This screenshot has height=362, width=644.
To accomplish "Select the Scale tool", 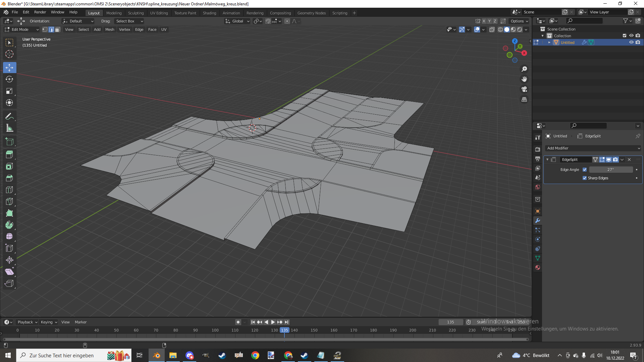I will coord(9,91).
